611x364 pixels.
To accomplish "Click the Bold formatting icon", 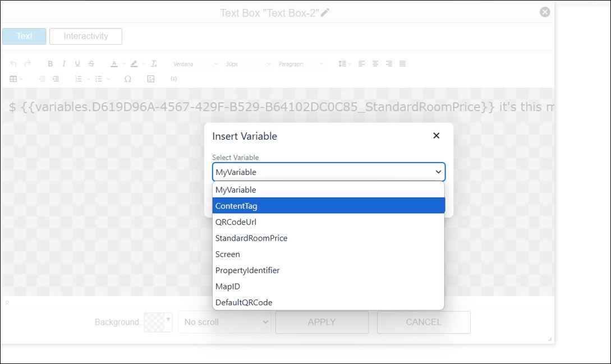I will click(50, 64).
